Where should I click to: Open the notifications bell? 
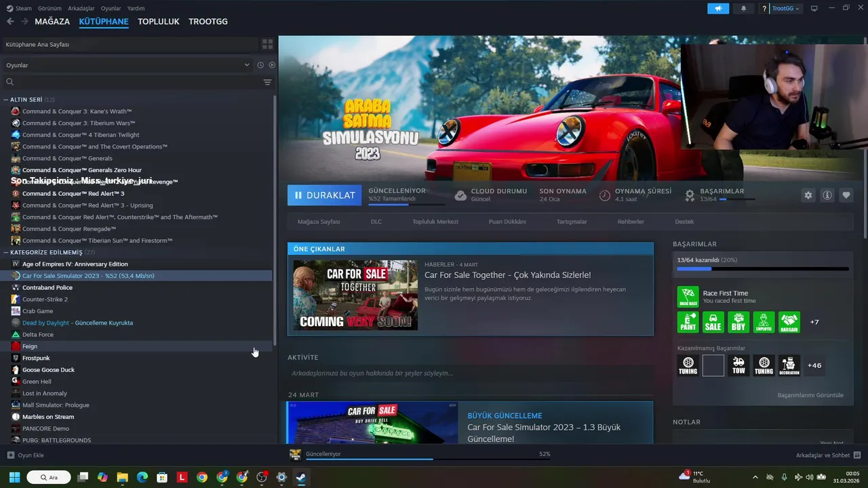point(743,8)
